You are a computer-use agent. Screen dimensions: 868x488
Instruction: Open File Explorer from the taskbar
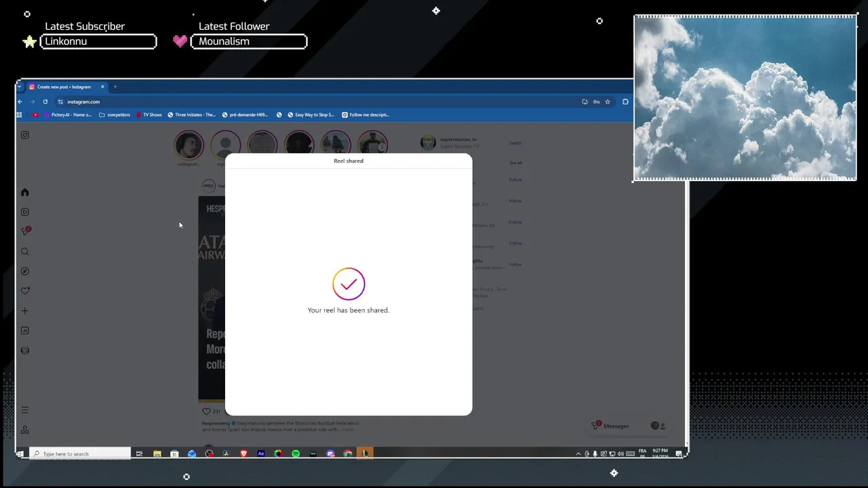157,453
